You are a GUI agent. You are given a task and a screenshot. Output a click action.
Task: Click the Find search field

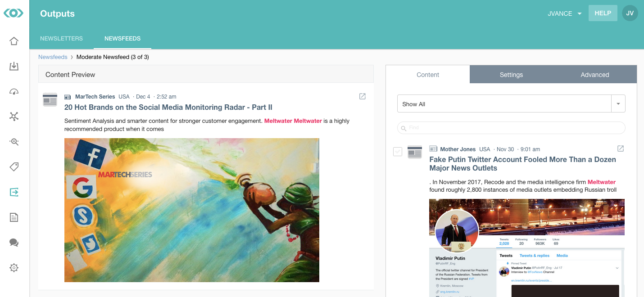511,128
